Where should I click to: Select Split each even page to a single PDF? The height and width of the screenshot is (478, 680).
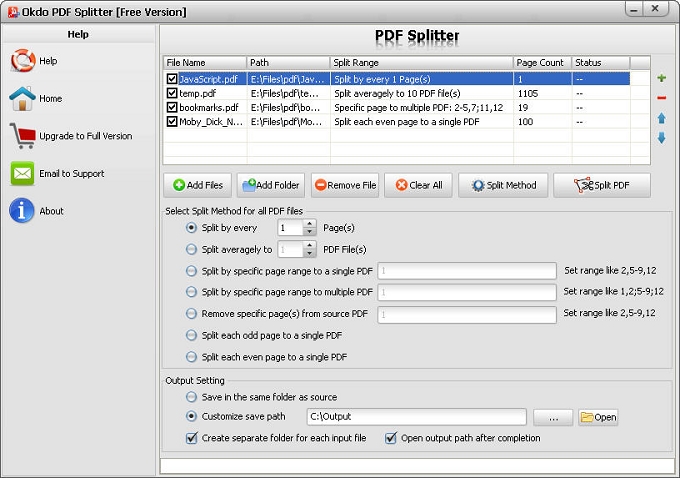pos(191,357)
